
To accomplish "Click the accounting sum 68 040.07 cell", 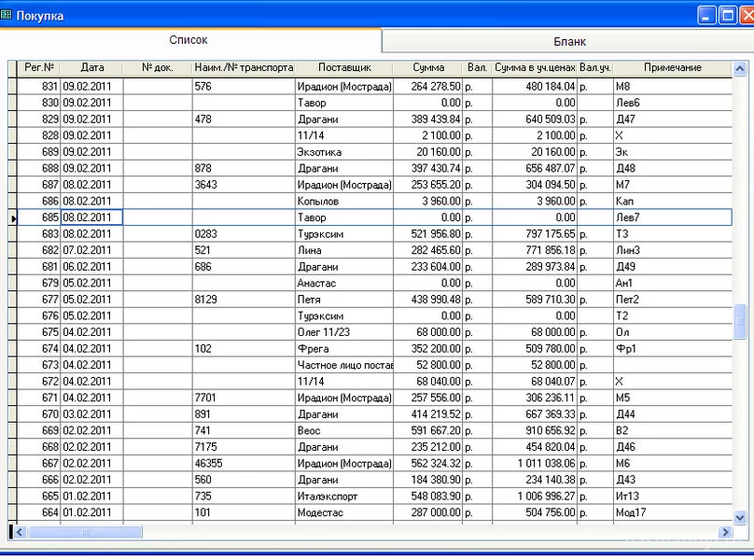I will (x=535, y=382).
